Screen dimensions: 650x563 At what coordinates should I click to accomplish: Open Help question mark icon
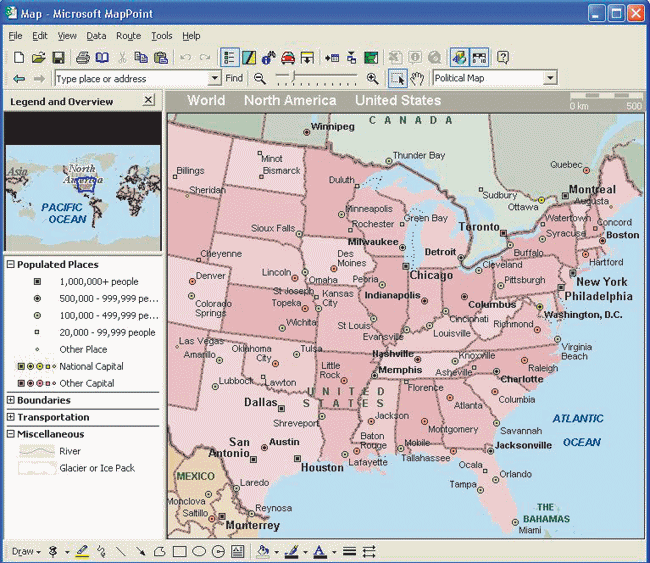tap(503, 58)
